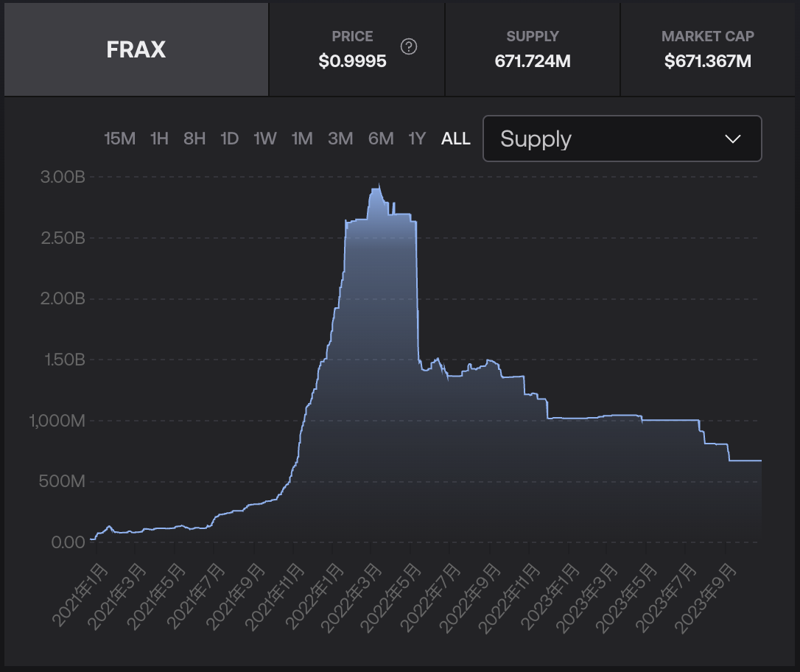Click the MARKET CAP stat panel
800x672 pixels.
707,49
